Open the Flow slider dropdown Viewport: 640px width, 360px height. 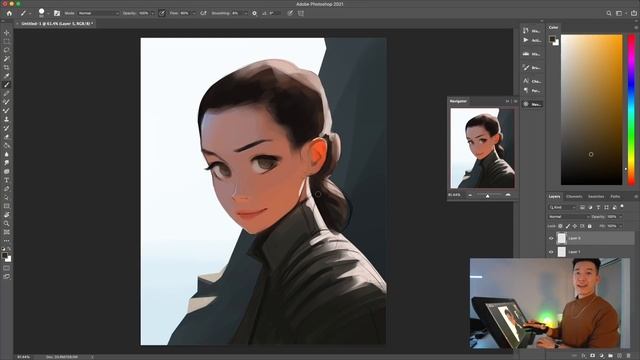(193, 13)
